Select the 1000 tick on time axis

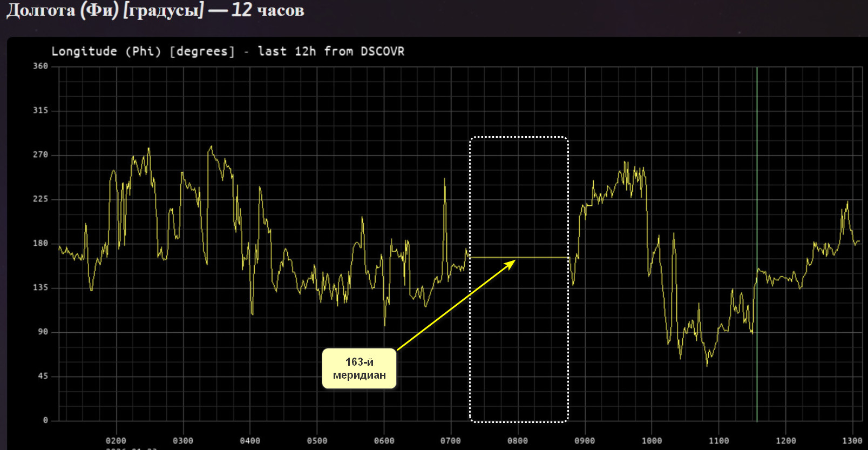coord(652,441)
